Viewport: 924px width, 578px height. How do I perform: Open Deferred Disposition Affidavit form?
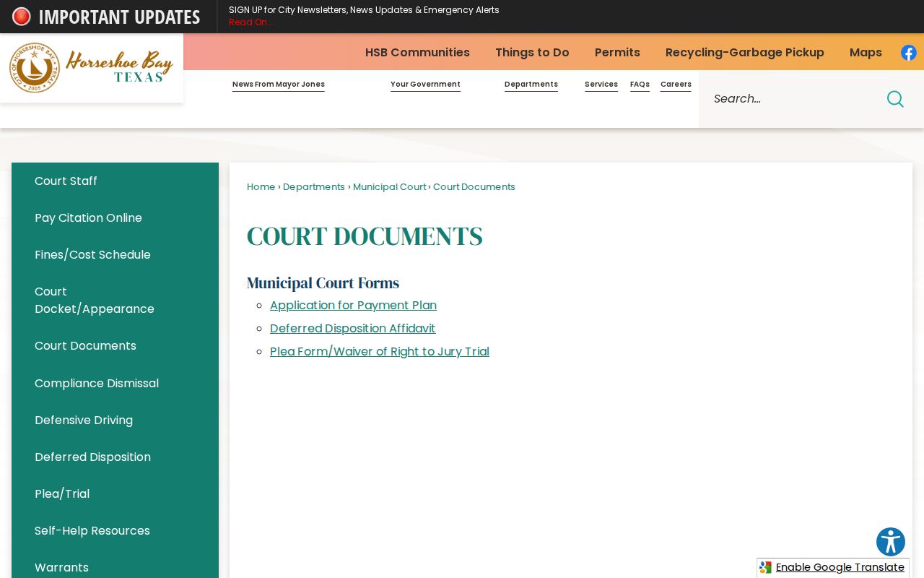352,328
